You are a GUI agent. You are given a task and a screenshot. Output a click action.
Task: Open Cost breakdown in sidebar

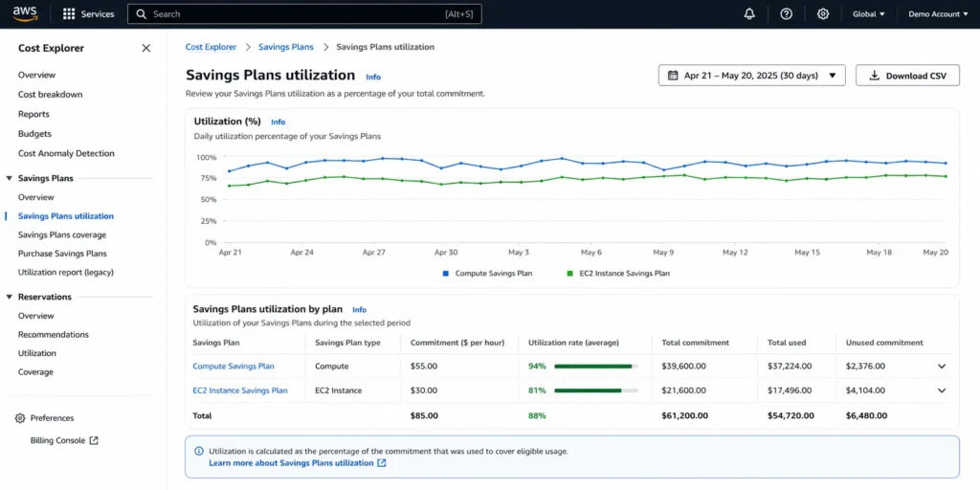(x=50, y=95)
